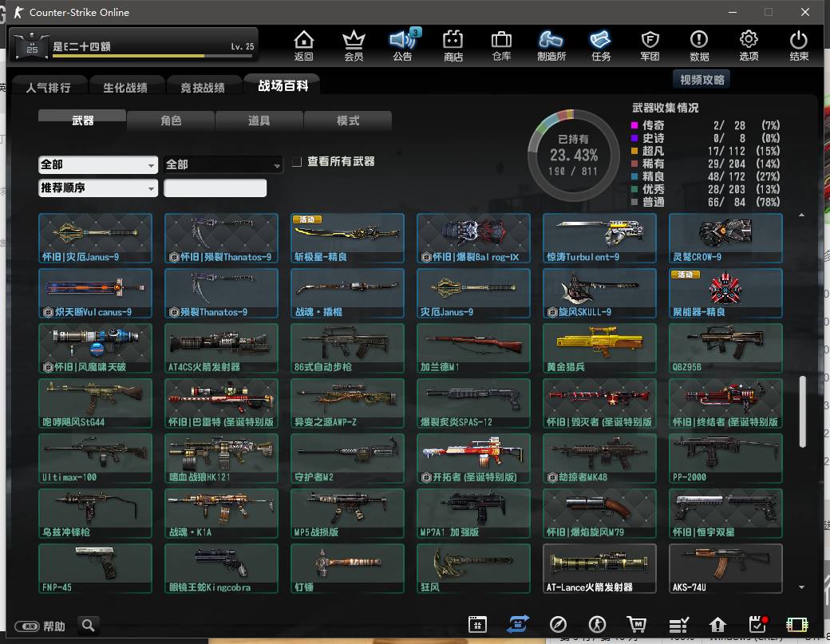Click the blue exchange arrows icon
This screenshot has height=644, width=830.
click(x=518, y=624)
